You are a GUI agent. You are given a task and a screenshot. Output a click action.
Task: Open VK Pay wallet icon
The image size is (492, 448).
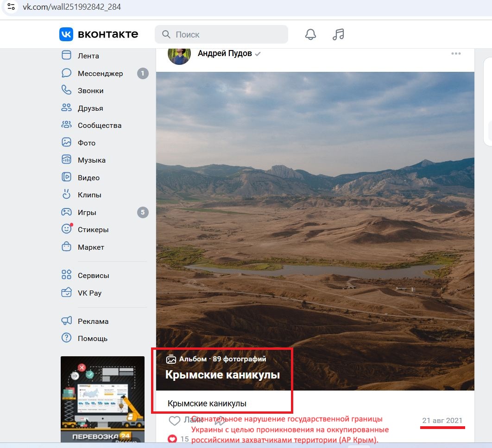coord(67,292)
